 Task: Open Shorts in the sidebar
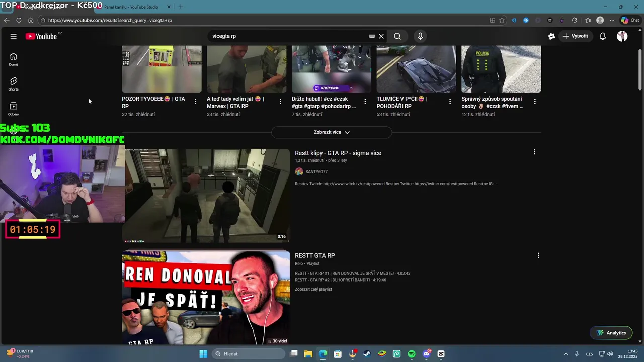click(x=14, y=84)
